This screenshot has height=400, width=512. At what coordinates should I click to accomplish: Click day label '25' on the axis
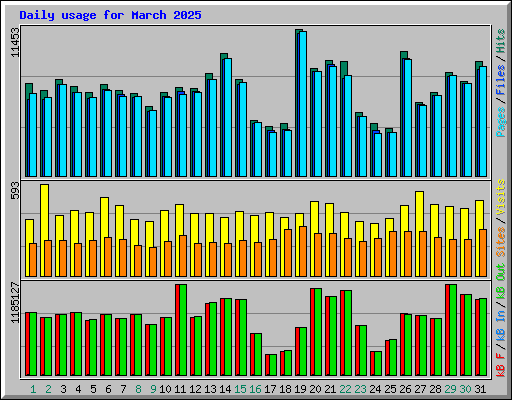[x=390, y=389]
